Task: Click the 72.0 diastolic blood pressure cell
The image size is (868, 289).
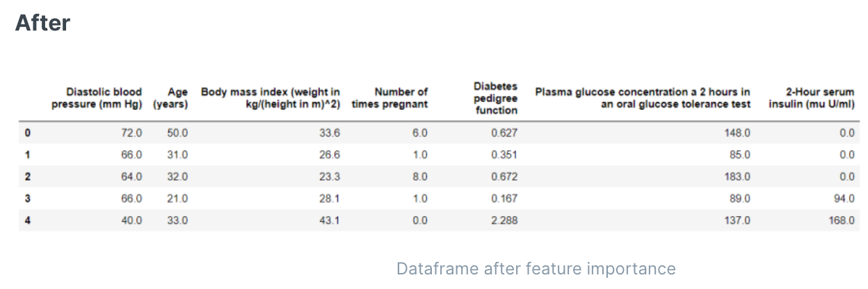Action: tap(131, 133)
